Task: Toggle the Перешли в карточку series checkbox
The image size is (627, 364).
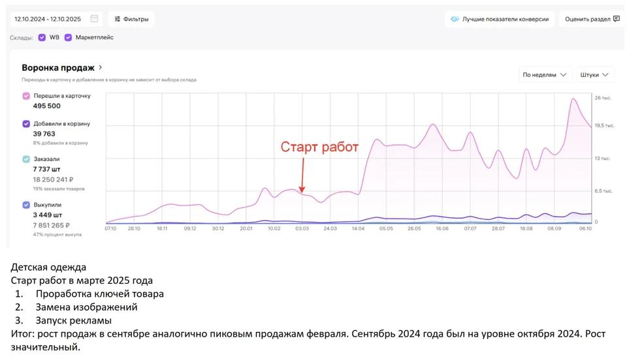Action: pos(26,96)
